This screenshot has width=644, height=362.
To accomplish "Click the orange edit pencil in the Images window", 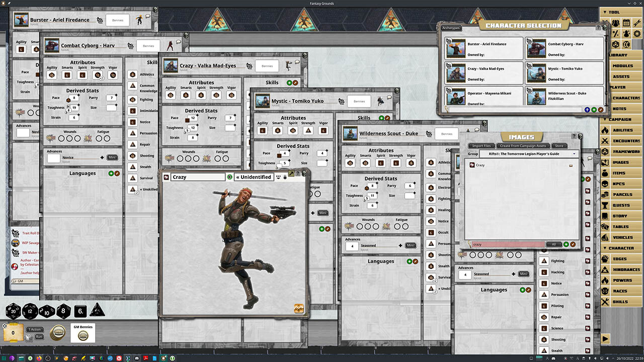I will coord(573,244).
